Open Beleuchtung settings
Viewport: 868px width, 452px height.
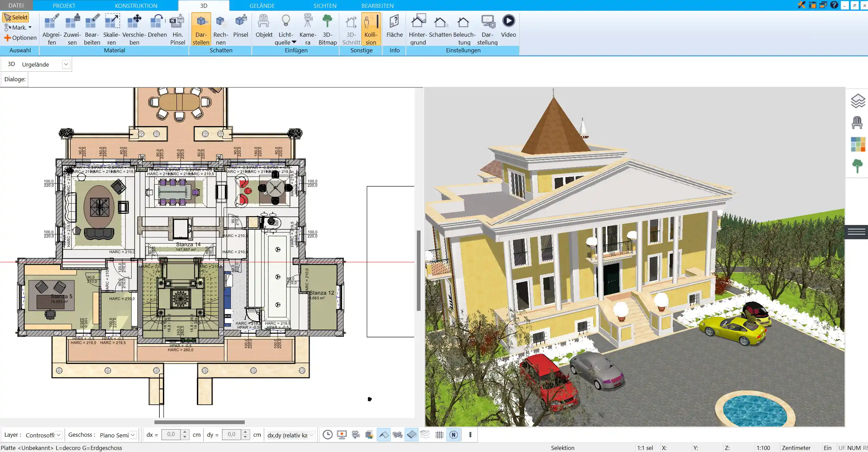click(464, 29)
